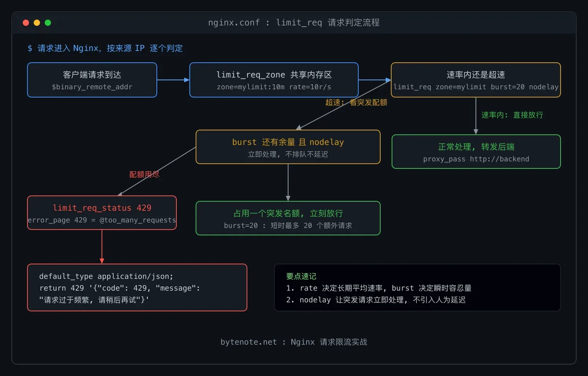This screenshot has height=376, width=588.
Task: Click 'error_page 429 = @too_many_requests' line
Action: (102, 220)
